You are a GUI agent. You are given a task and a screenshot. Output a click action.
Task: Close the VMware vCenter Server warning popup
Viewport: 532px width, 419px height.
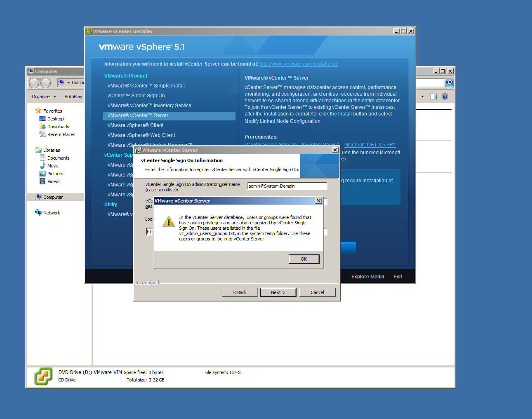[318, 201]
